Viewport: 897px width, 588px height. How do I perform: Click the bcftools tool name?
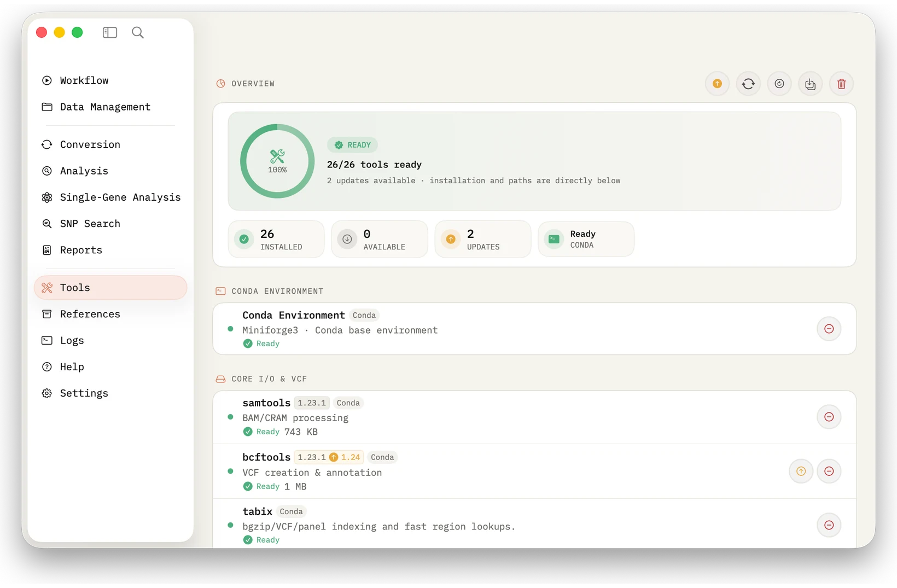coord(266,457)
